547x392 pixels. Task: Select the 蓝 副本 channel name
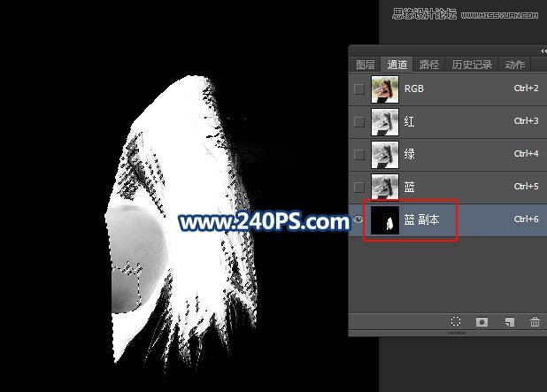click(421, 219)
